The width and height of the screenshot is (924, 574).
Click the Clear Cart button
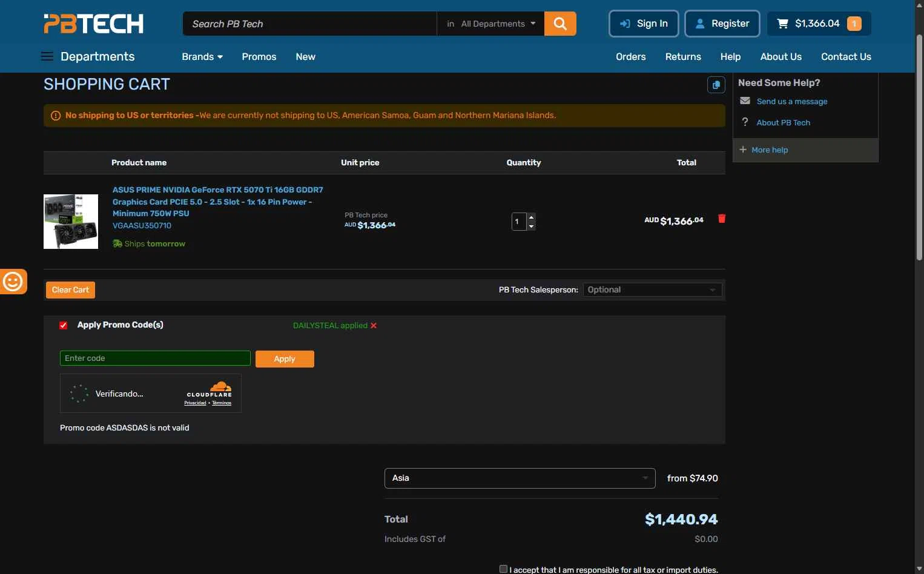(x=70, y=290)
